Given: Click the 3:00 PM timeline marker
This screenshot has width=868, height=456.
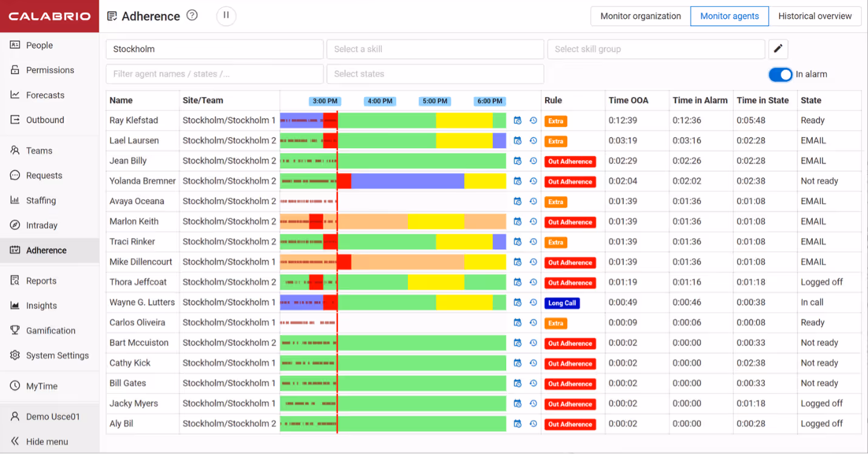Looking at the screenshot, I should (x=325, y=101).
